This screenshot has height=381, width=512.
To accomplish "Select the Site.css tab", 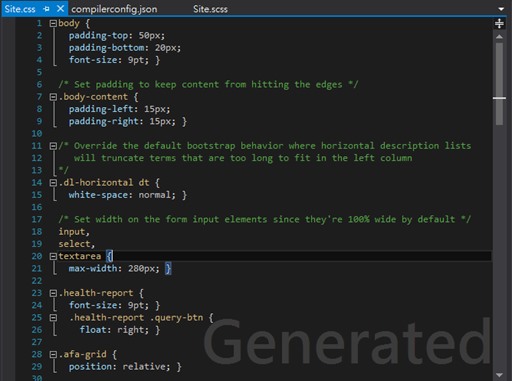I will [x=20, y=9].
